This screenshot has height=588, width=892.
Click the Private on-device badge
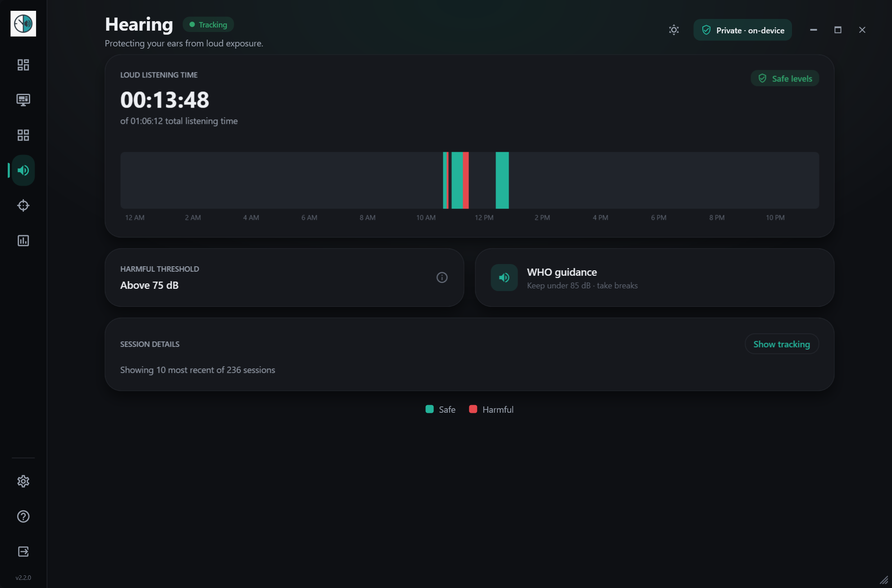(742, 30)
